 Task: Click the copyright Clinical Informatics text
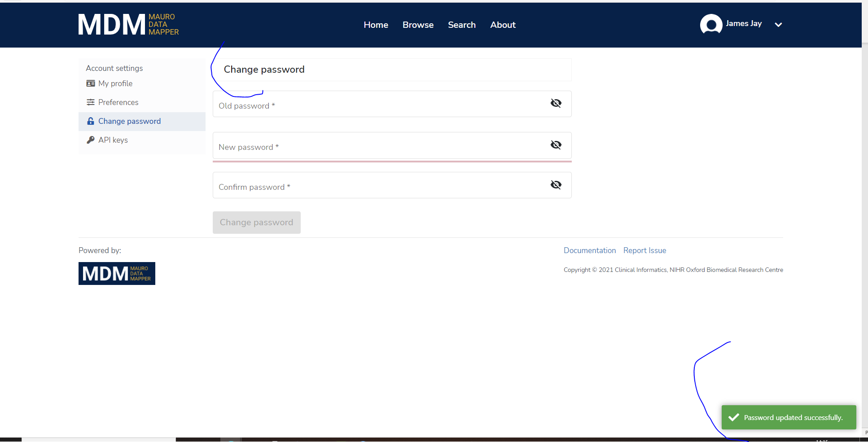point(673,270)
